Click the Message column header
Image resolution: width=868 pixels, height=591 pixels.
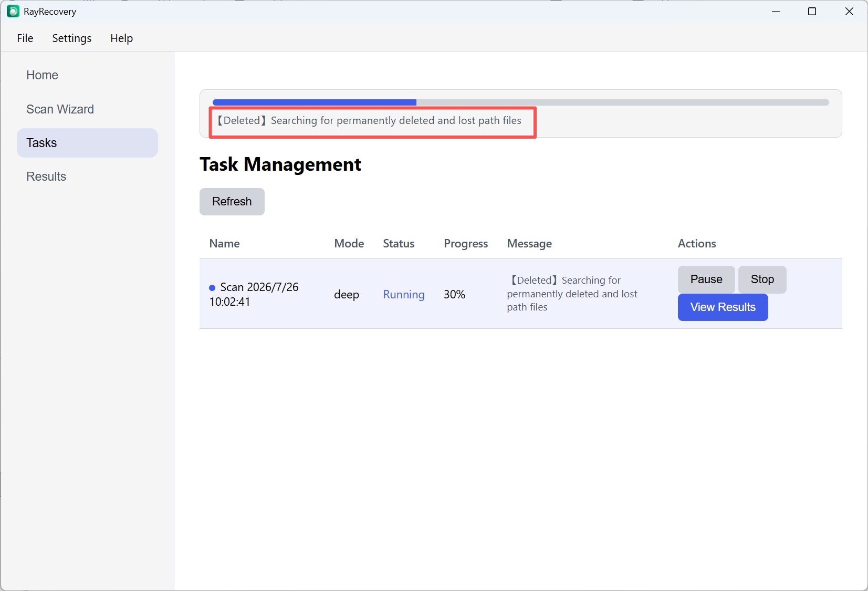point(529,244)
